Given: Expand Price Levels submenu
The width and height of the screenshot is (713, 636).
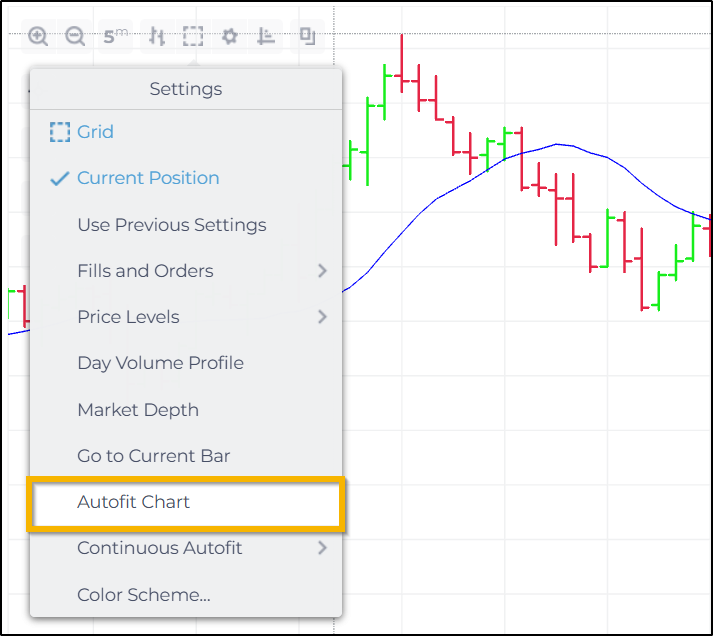Looking at the screenshot, I should point(186,317).
